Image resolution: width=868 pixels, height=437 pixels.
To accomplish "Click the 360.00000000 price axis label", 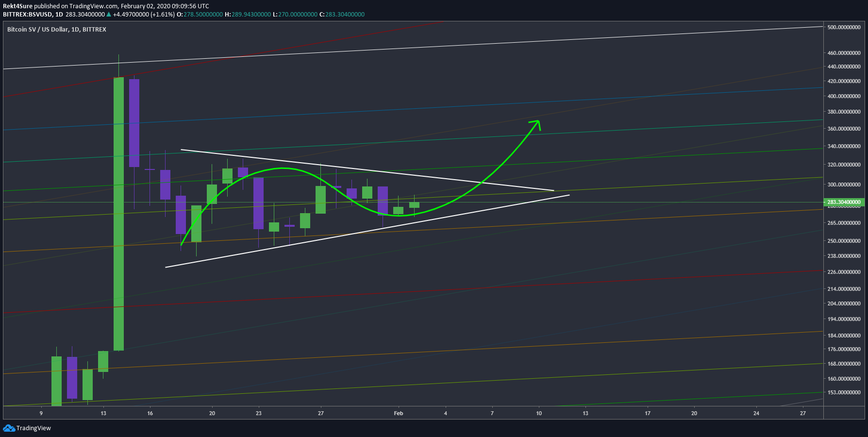I will pos(844,129).
